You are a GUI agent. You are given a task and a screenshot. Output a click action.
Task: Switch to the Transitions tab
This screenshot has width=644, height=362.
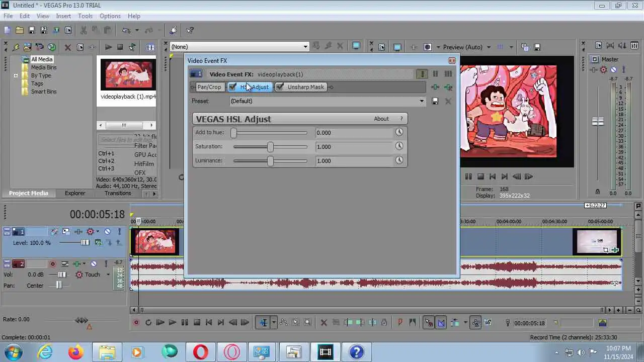pos(118,193)
